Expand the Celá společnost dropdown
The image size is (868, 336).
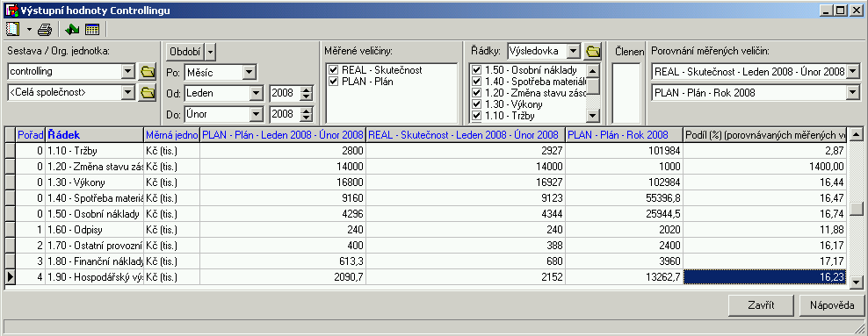[x=128, y=93]
